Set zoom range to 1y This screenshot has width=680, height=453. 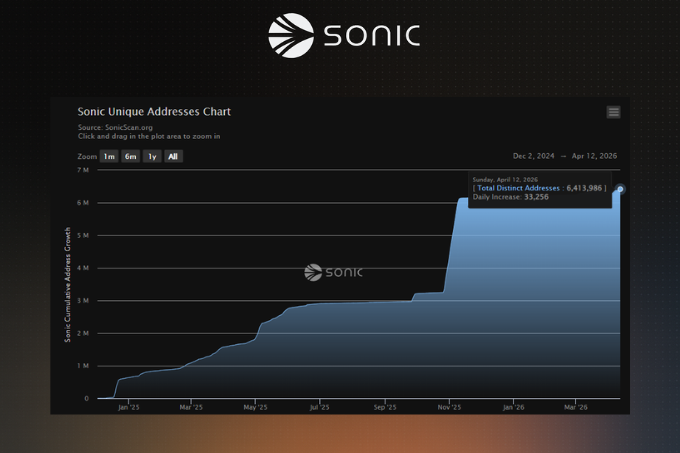coord(152,156)
